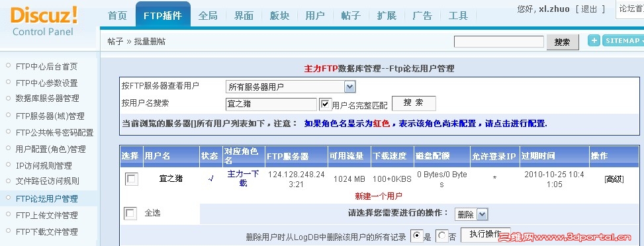Screen dimensions: 644x246
Task: Click the 宜之猪 username cell
Action: coord(171,179)
